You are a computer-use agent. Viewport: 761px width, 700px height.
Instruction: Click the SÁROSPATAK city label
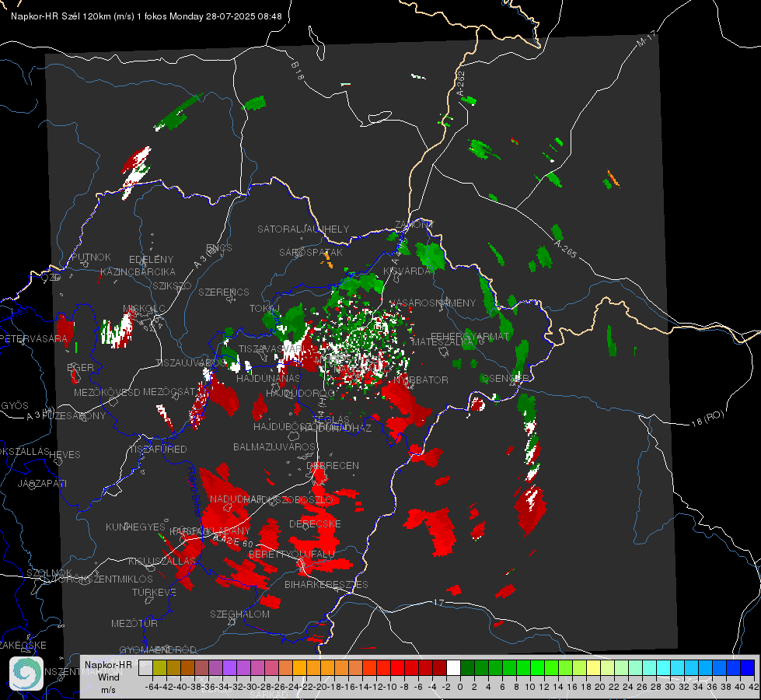point(311,252)
